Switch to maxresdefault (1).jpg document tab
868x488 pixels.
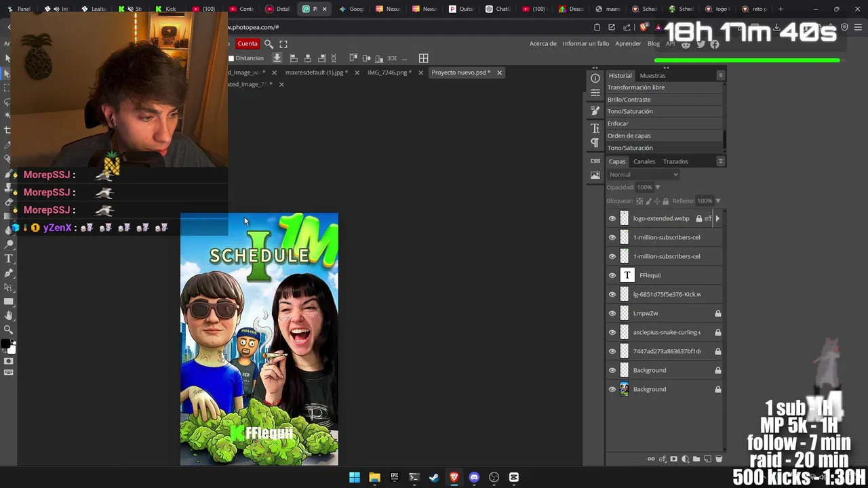pyautogui.click(x=316, y=73)
